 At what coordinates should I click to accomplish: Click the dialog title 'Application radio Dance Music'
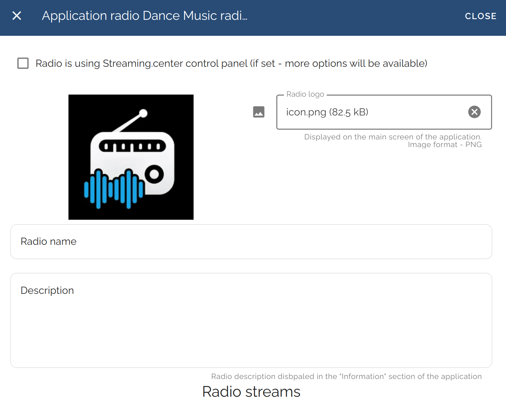coord(145,16)
